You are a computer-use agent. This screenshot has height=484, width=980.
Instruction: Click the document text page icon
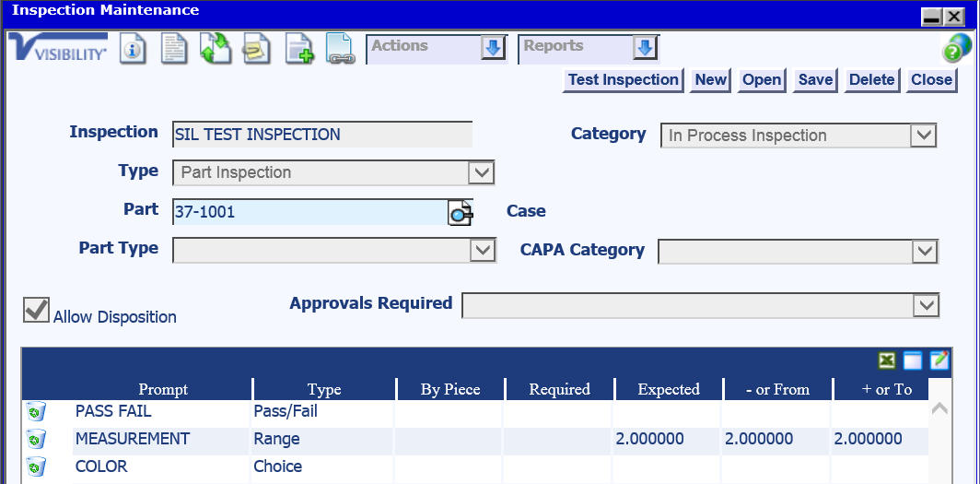[x=174, y=49]
